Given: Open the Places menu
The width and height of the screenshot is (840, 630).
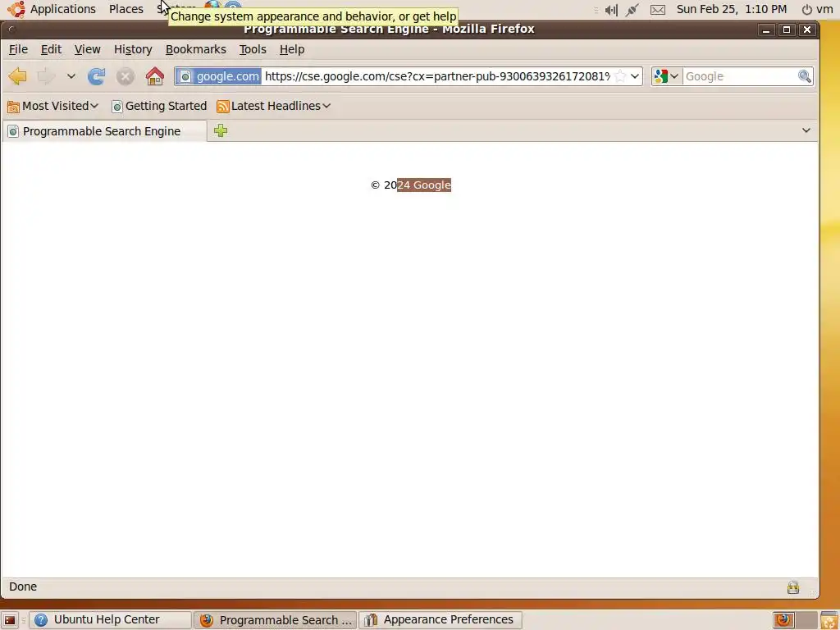Looking at the screenshot, I should (x=126, y=9).
